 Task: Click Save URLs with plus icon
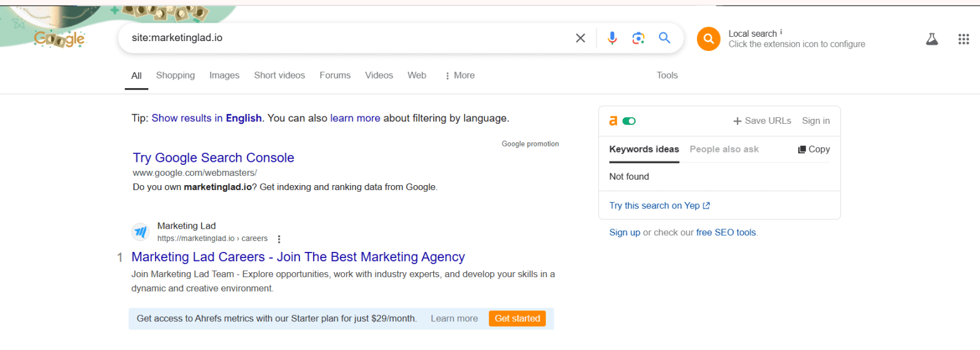762,121
